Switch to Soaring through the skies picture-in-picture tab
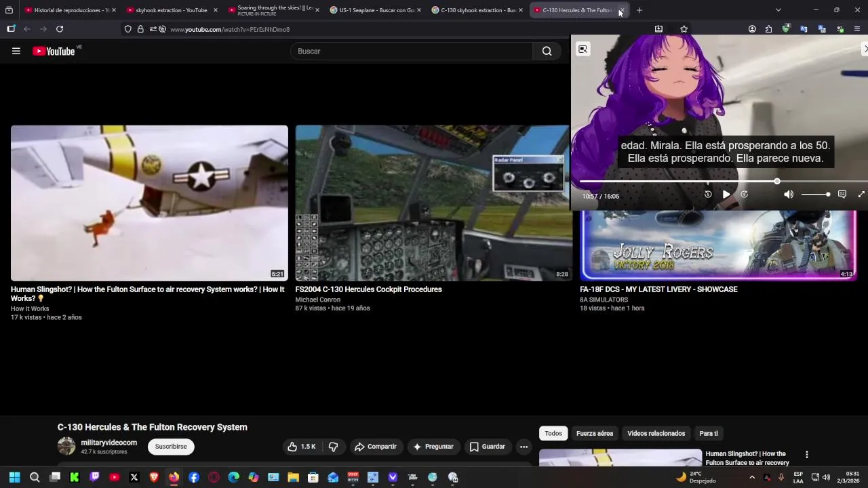This screenshot has height=488, width=868. (273, 10)
